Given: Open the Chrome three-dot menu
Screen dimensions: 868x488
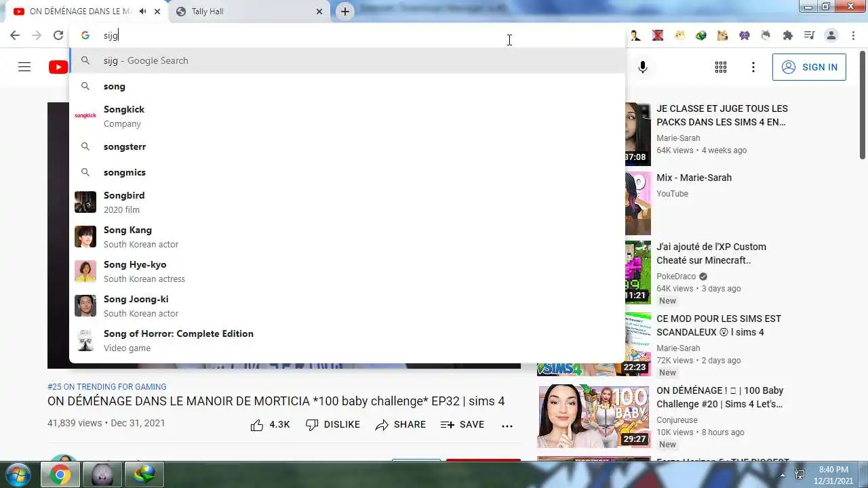Looking at the screenshot, I should point(853,35).
